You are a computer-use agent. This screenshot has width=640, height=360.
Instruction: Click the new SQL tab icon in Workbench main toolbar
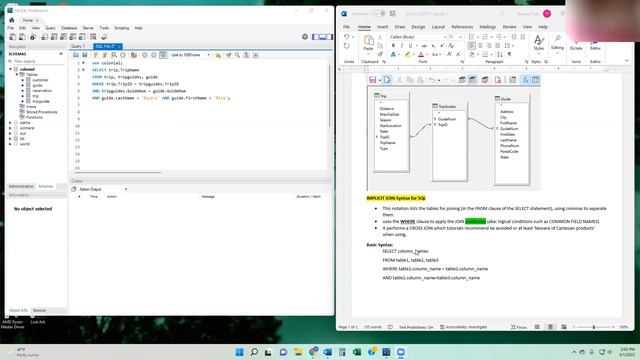(x=13, y=37)
